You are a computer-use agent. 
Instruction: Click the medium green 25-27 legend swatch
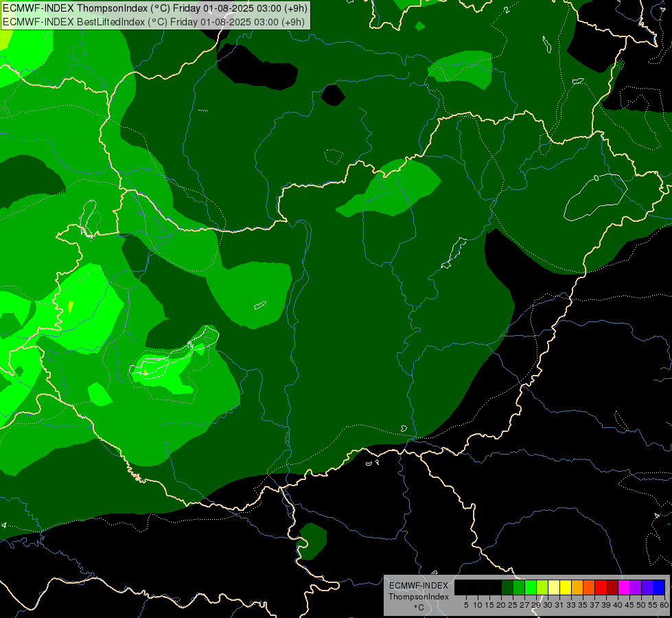click(x=519, y=587)
